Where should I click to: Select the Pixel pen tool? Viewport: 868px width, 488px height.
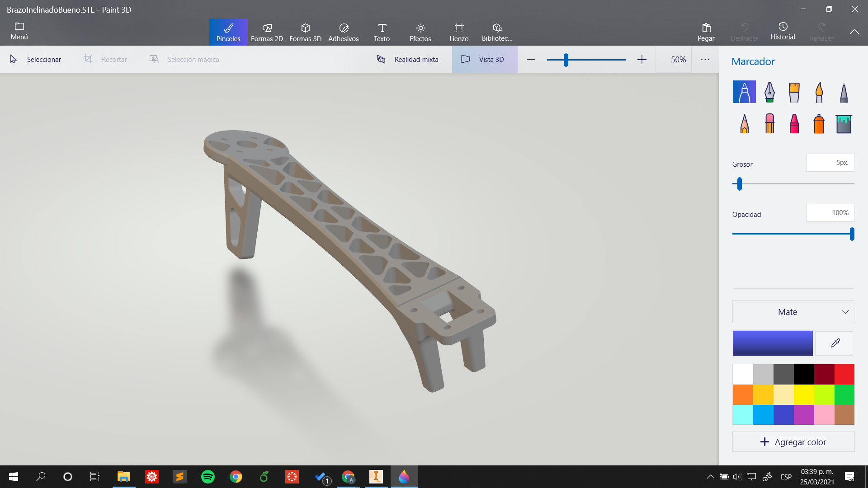click(x=844, y=92)
